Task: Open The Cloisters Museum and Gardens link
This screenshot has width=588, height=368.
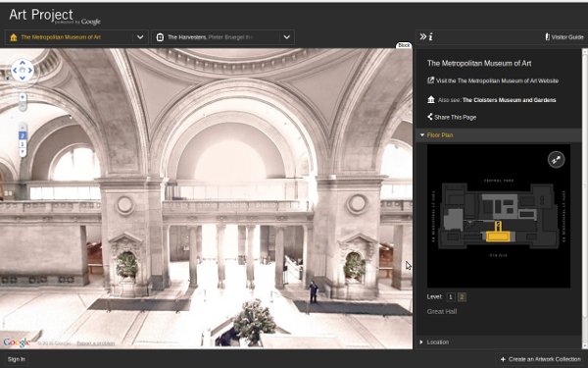Action: click(509, 100)
